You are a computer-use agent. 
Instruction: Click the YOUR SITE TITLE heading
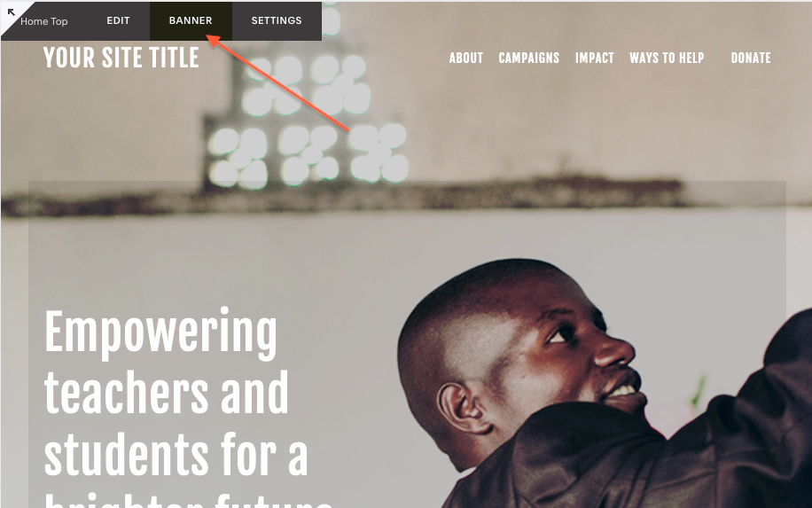[121, 58]
